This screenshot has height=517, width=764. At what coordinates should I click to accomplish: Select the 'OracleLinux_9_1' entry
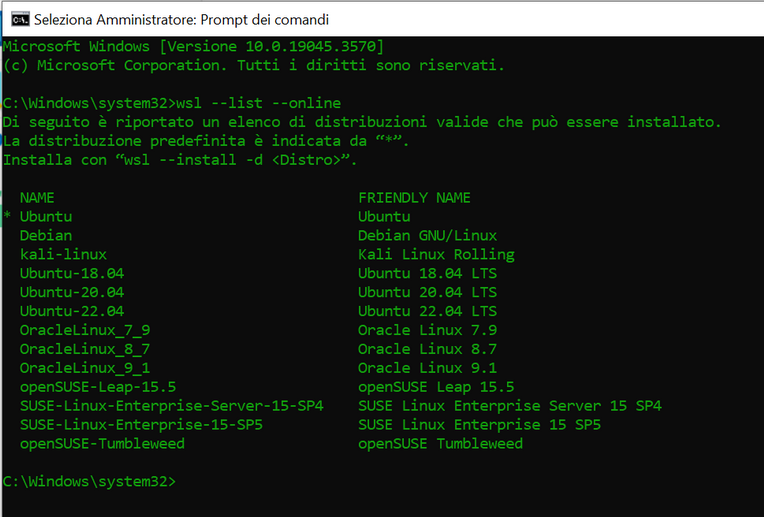[85, 368]
